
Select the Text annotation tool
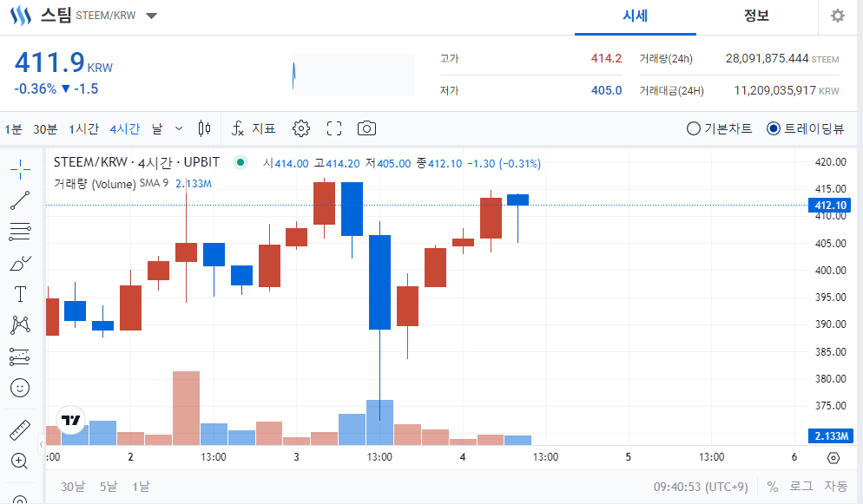[x=20, y=294]
